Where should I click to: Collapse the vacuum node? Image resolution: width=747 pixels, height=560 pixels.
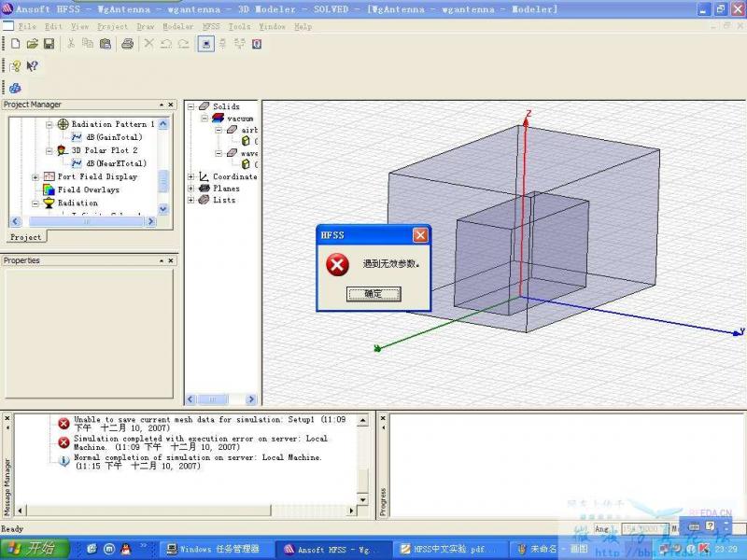(204, 119)
